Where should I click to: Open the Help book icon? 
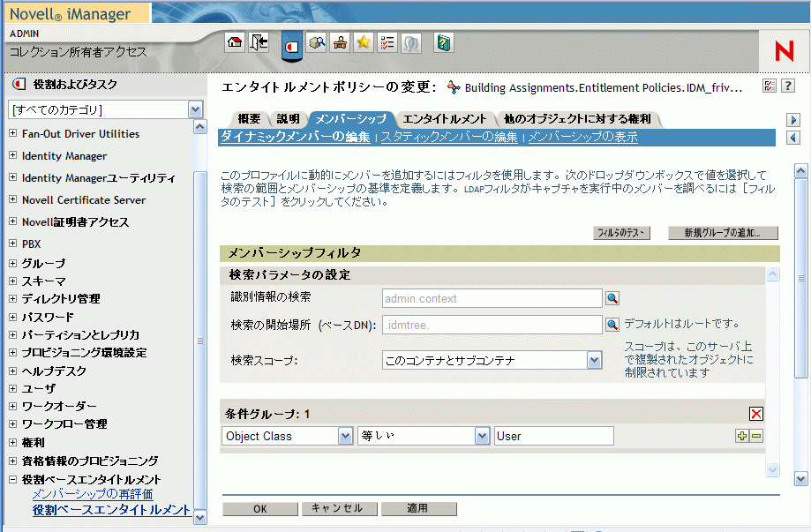pos(443,42)
